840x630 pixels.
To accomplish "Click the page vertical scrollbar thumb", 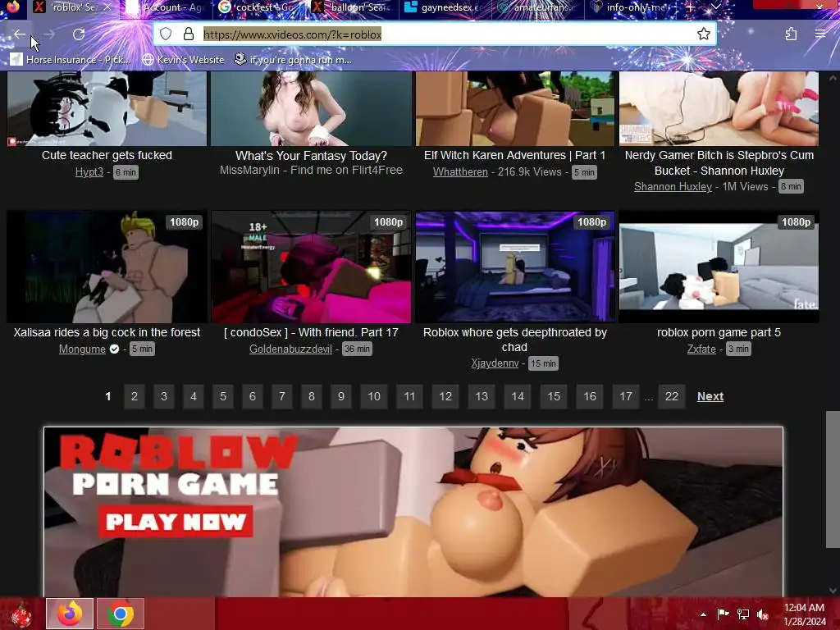I will pos(833,479).
